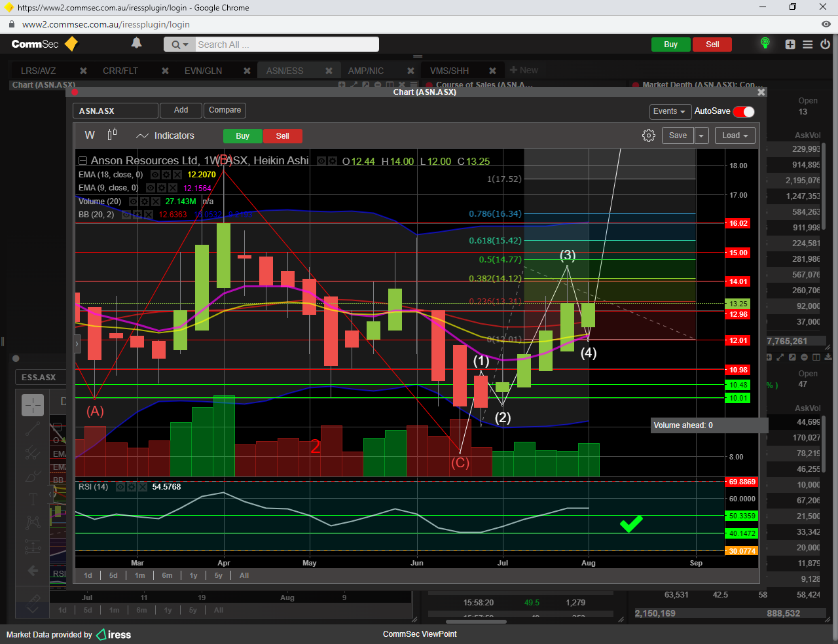Screen dimensions: 838x644
Task: Open the W interval selector
Action: pyautogui.click(x=90, y=135)
